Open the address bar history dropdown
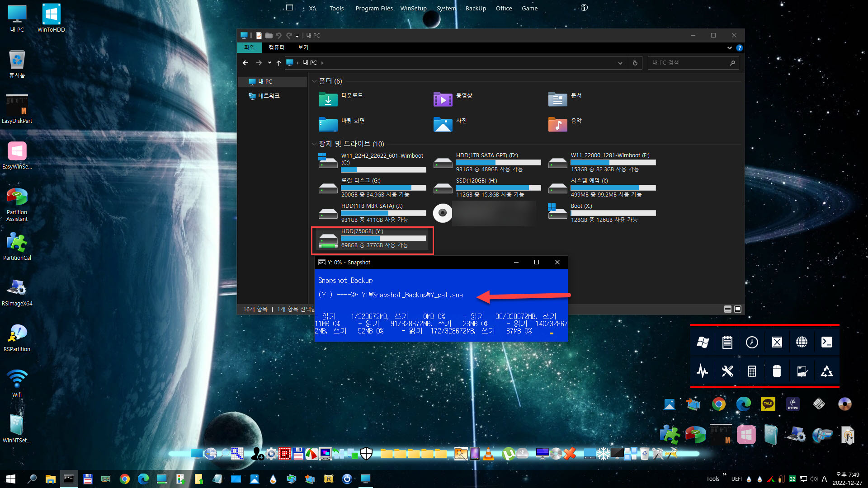This screenshot has height=488, width=868. 620,63
